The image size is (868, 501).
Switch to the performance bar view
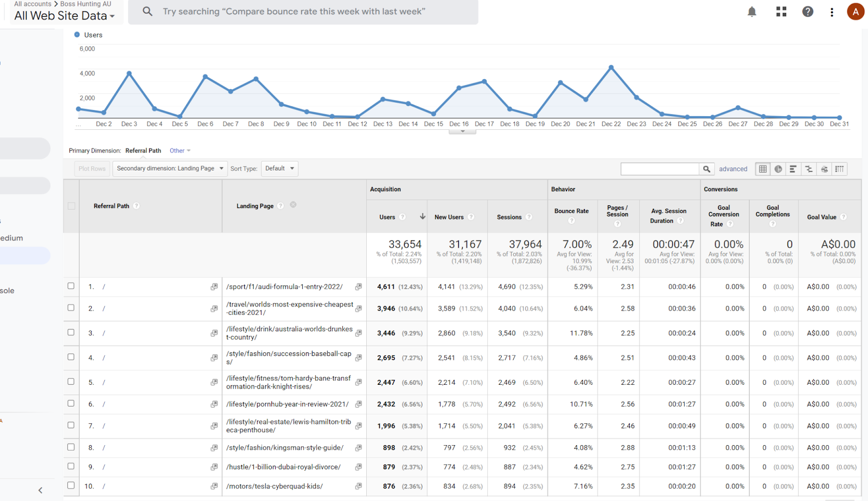point(793,169)
